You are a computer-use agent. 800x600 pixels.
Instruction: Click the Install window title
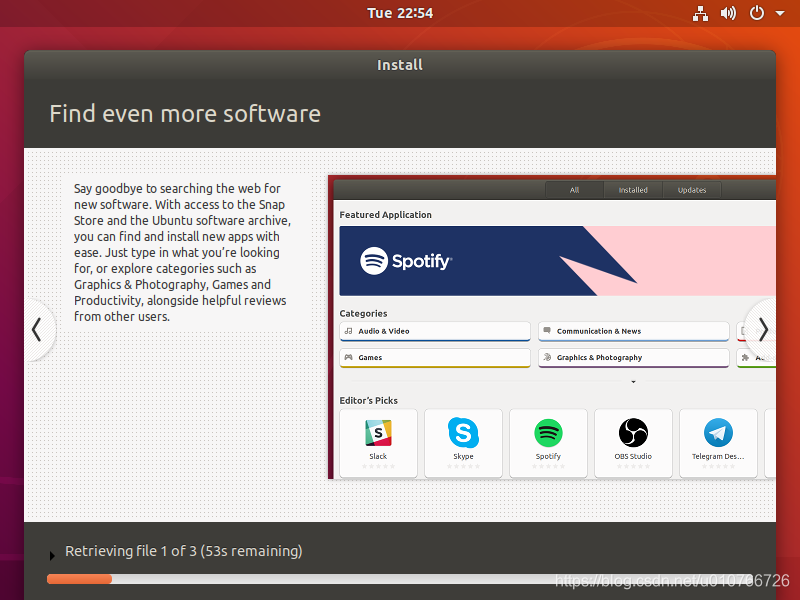coord(399,65)
